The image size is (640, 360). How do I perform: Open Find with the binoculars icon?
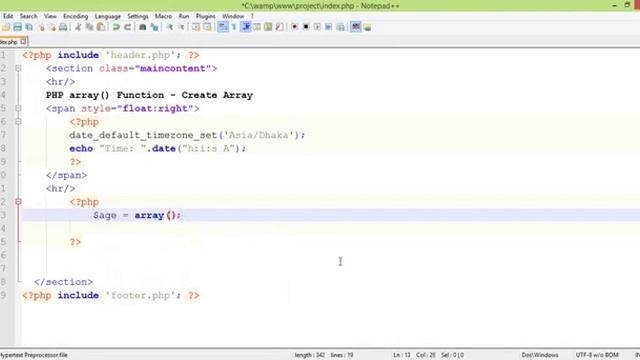click(142, 27)
